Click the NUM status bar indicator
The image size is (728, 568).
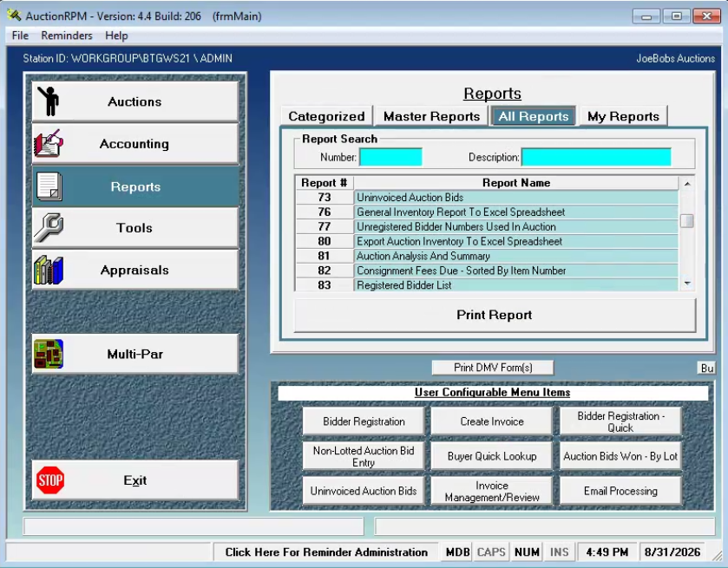coord(527,552)
